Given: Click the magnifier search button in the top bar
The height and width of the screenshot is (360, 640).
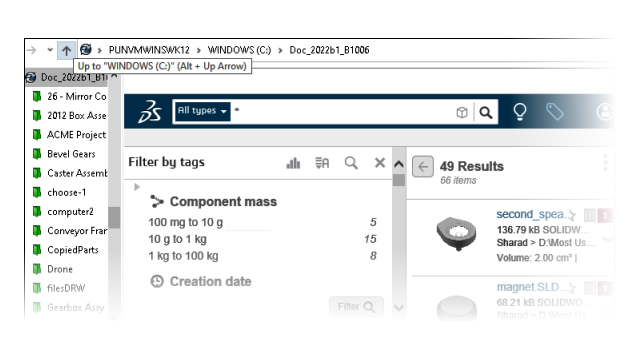Looking at the screenshot, I should click(485, 112).
